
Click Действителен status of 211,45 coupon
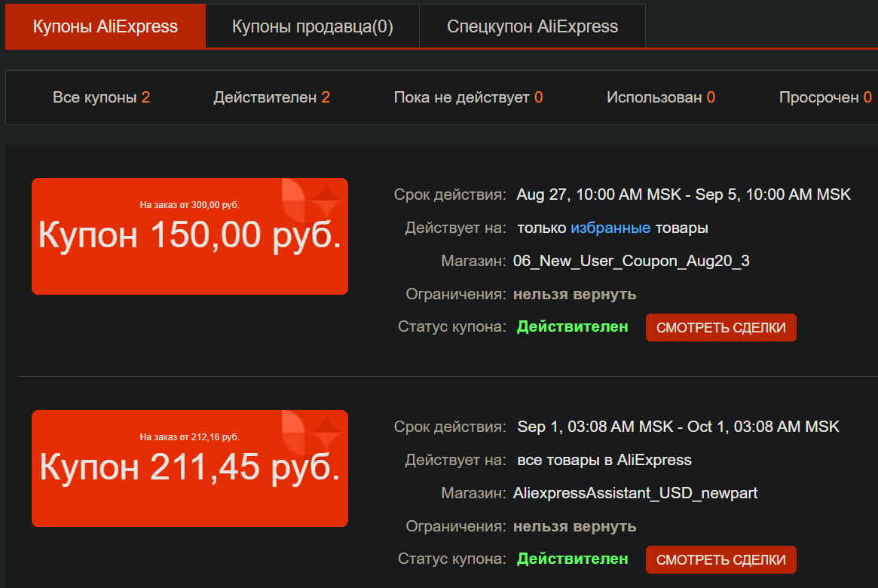click(572, 559)
